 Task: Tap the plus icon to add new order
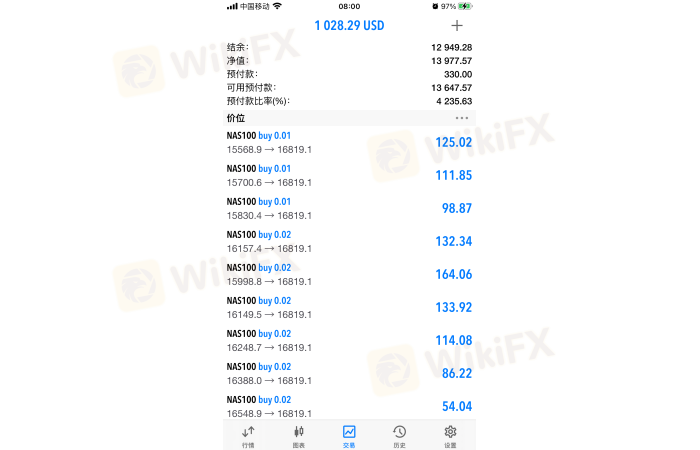click(x=457, y=26)
